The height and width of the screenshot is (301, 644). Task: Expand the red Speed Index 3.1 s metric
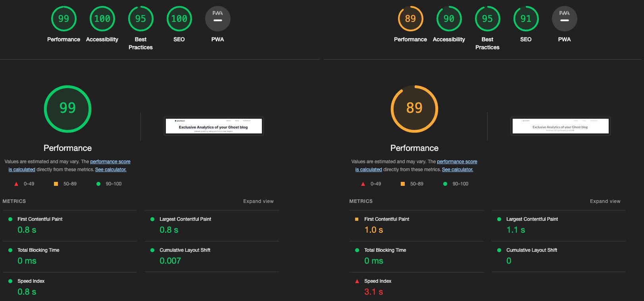click(x=377, y=281)
